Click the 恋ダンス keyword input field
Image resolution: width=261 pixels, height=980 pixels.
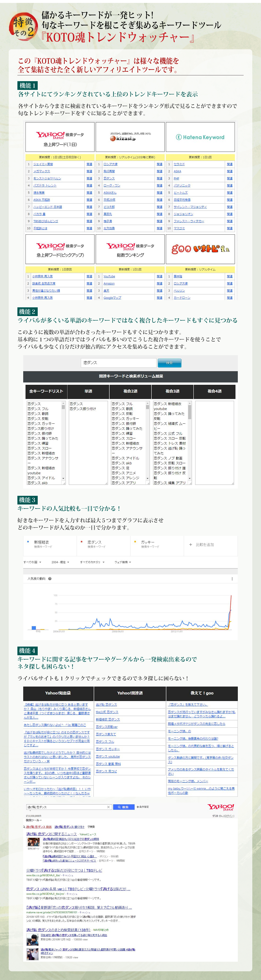click(x=118, y=362)
